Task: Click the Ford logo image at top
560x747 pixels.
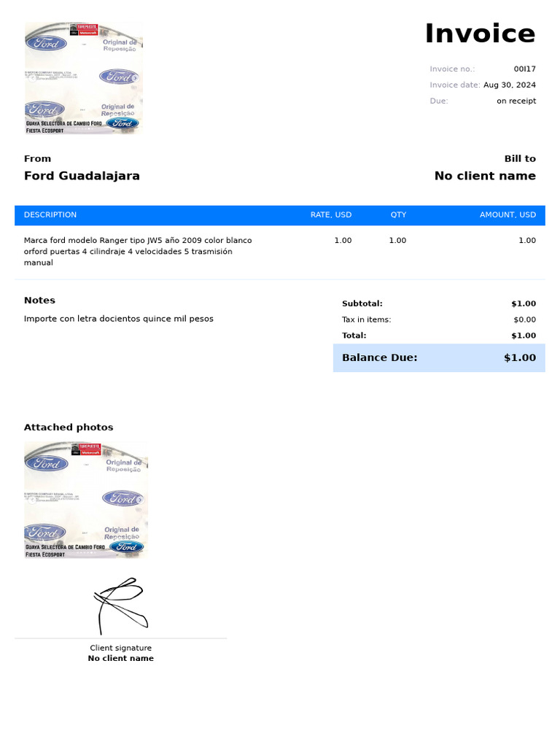Action: pos(83,77)
